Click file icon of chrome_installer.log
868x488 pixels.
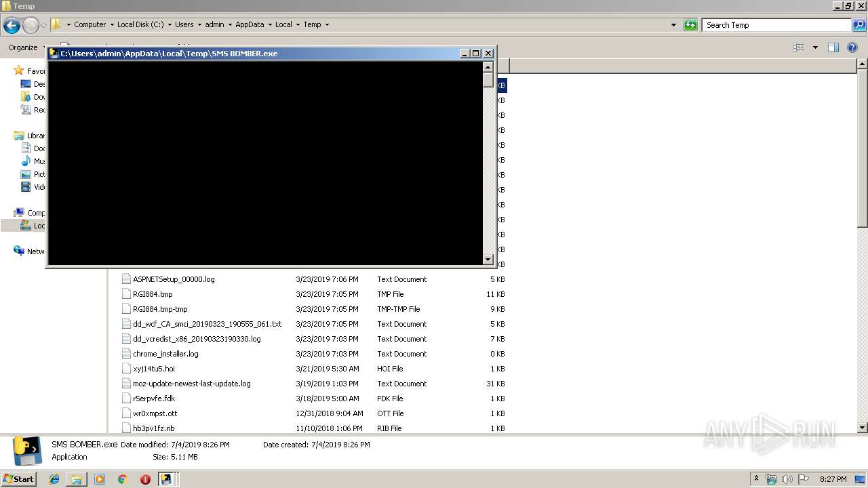click(x=125, y=354)
